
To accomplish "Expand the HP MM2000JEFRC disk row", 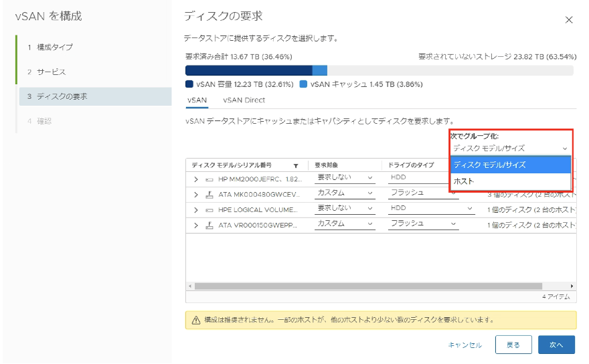I will 195,179.
